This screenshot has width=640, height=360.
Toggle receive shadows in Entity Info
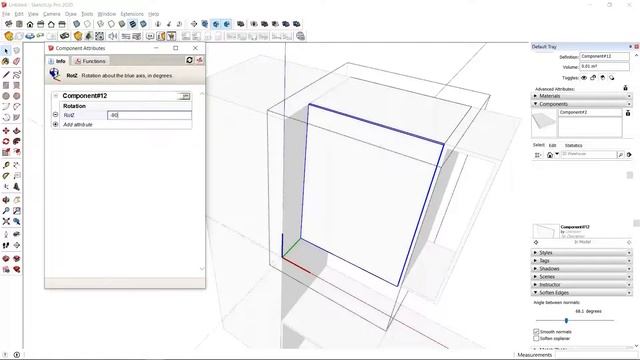(x=602, y=78)
